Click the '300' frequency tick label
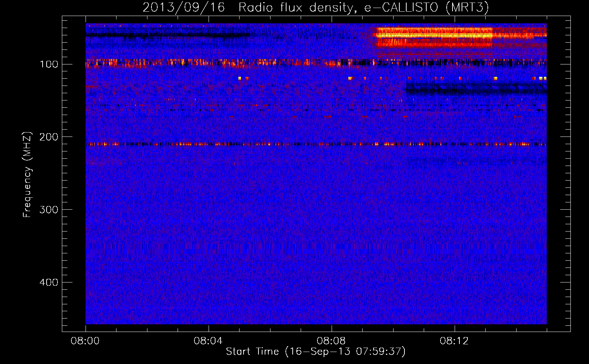The height and width of the screenshot is (364, 589). coord(49,210)
